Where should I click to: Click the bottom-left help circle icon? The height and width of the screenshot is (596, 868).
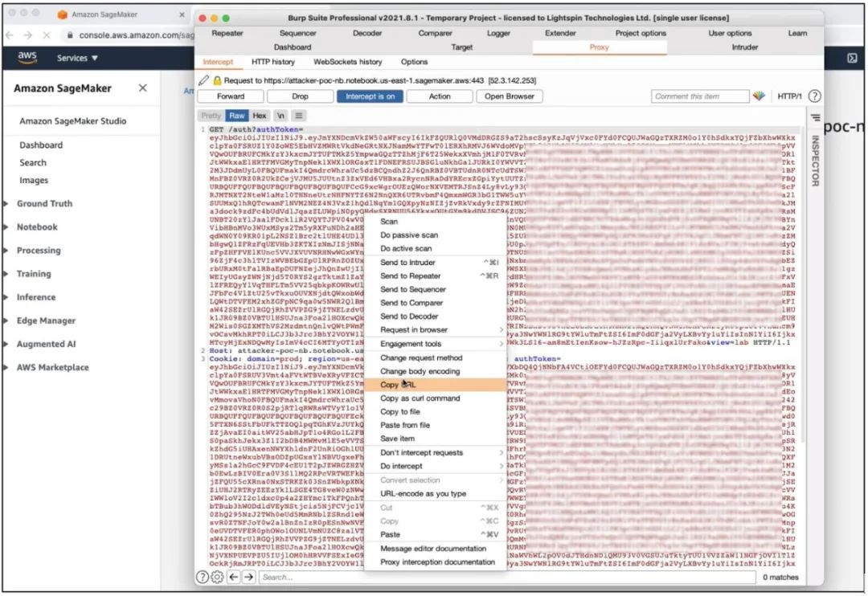(203, 578)
